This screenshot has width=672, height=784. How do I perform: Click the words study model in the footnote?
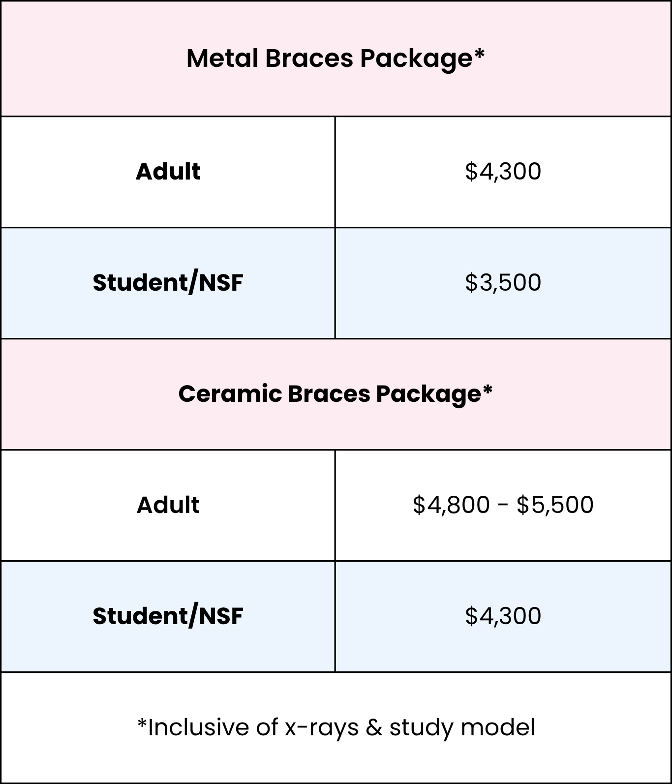[461, 728]
